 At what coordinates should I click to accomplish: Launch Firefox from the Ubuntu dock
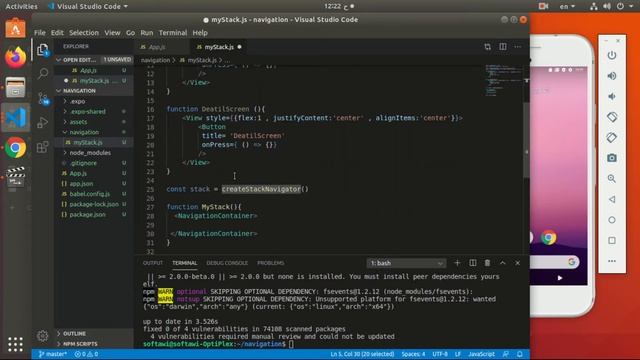pyautogui.click(x=16, y=57)
